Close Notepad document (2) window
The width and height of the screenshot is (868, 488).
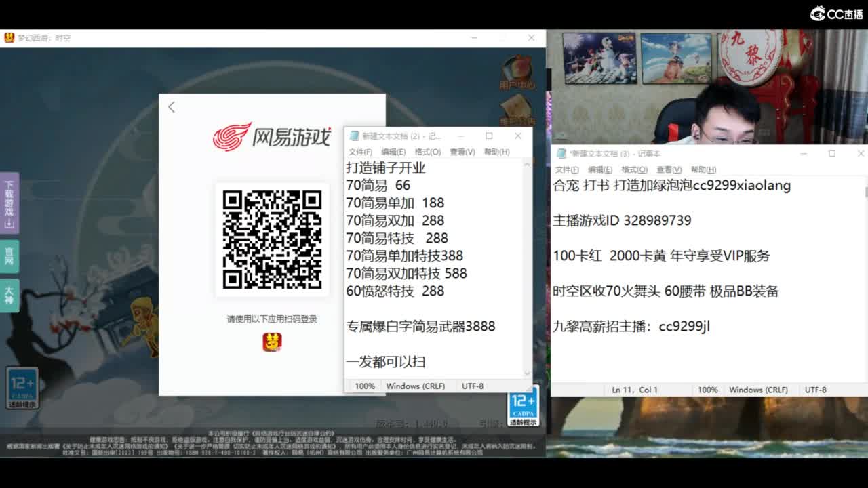point(518,136)
